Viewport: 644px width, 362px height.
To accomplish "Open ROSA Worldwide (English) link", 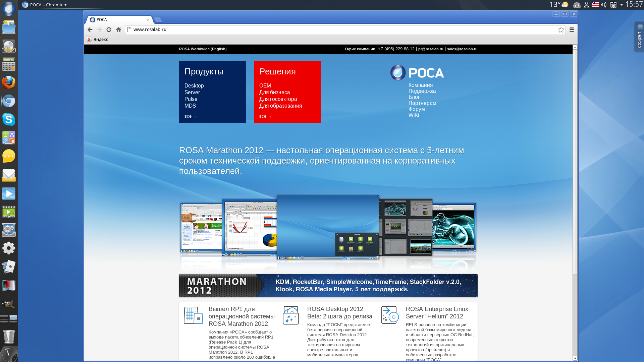I will coord(203,49).
